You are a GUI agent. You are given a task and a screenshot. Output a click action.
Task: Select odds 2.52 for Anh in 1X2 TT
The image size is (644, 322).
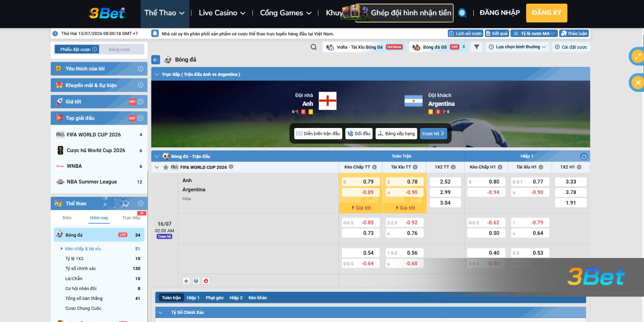click(445, 182)
